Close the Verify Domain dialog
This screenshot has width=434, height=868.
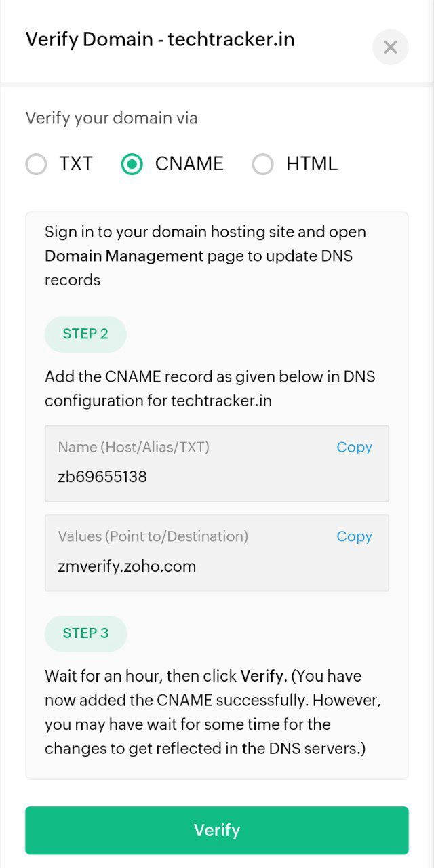click(390, 47)
